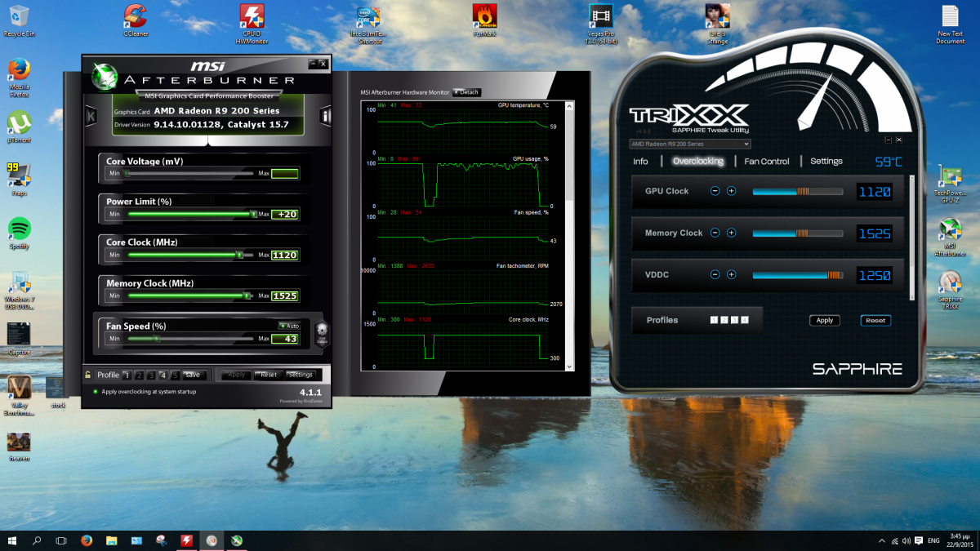Screen dimensions: 980x551
Task: Click the Afterburner Apply button
Action: click(x=237, y=375)
